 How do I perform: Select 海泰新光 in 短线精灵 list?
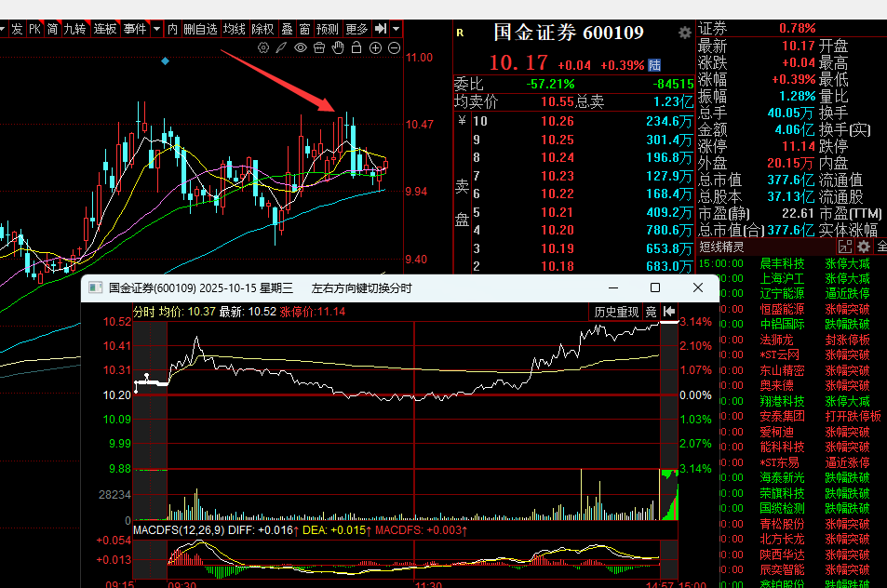(x=783, y=478)
